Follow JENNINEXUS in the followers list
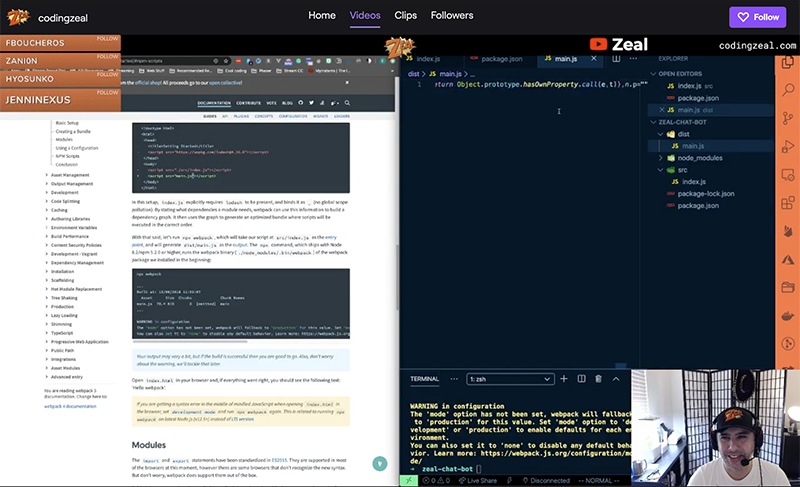The width and height of the screenshot is (800, 487). click(x=108, y=93)
